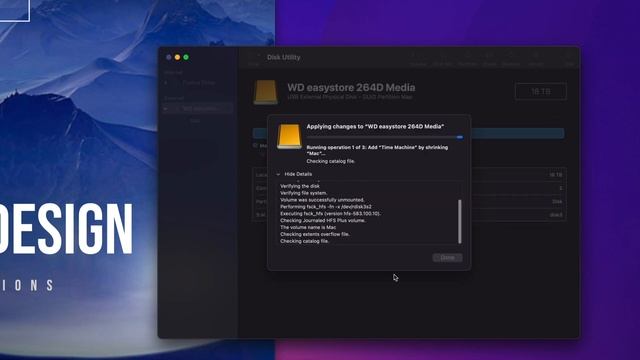Image resolution: width=640 pixels, height=360 pixels.
Task: Click the green zoom button of Disk Utility
Action: pyautogui.click(x=186, y=57)
